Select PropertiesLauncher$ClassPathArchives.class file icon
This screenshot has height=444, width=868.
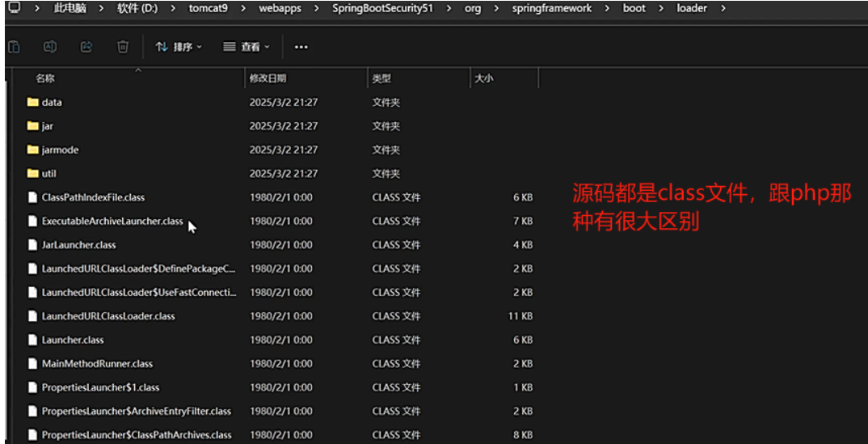[x=33, y=435]
